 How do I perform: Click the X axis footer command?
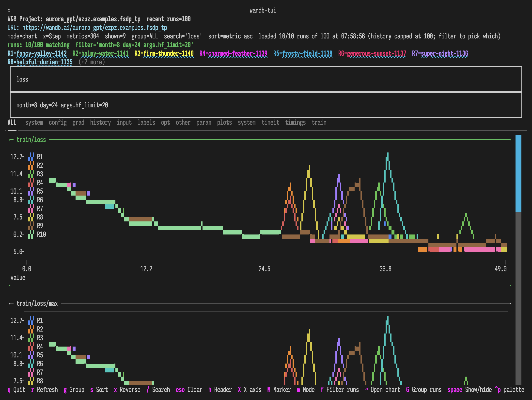[250, 390]
